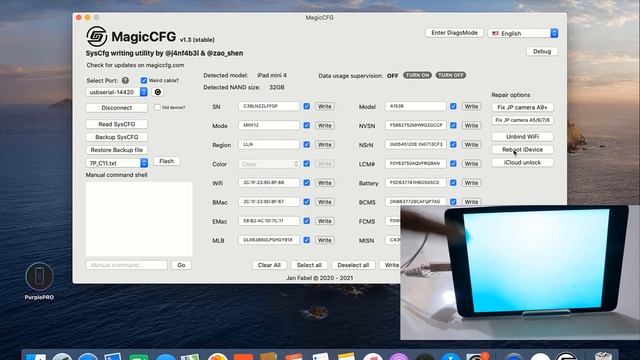Toggle the BMac field checkbox
The height and width of the screenshot is (360, 640).
point(307,202)
